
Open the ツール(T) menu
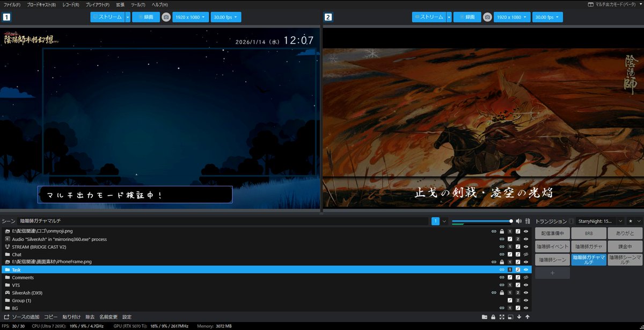tap(138, 4)
